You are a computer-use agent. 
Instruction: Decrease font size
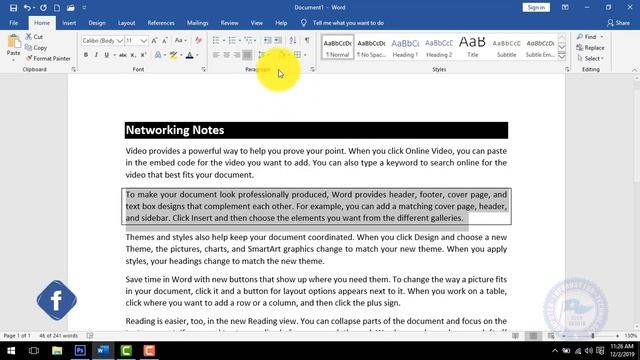(165, 40)
